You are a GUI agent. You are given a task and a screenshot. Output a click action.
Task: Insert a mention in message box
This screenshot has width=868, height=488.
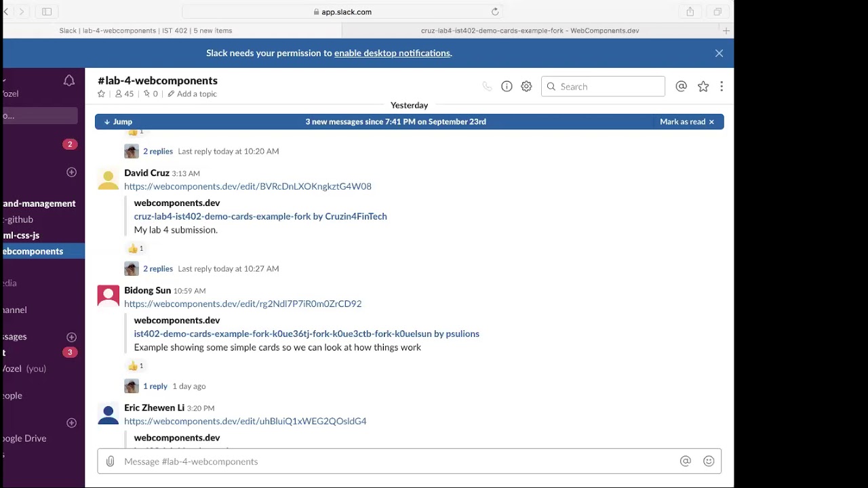coord(686,461)
